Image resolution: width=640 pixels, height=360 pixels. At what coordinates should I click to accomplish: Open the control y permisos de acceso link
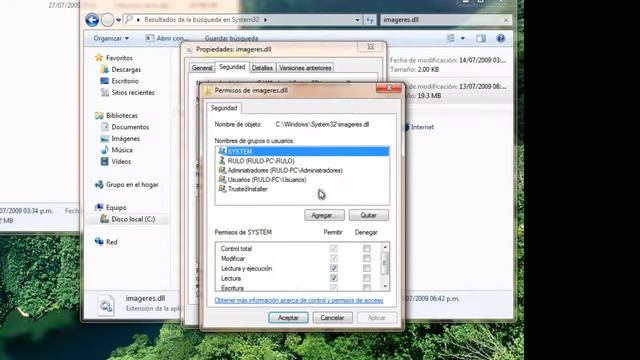click(x=299, y=300)
